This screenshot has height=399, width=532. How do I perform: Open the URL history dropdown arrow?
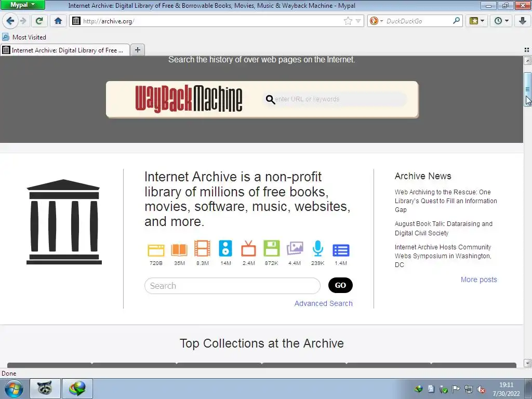(358, 21)
